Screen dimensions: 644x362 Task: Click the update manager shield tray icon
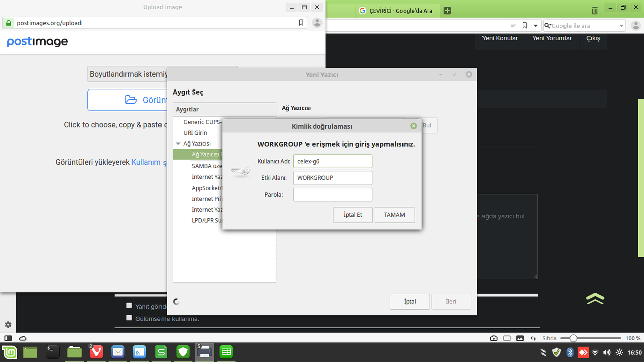[x=556, y=352]
